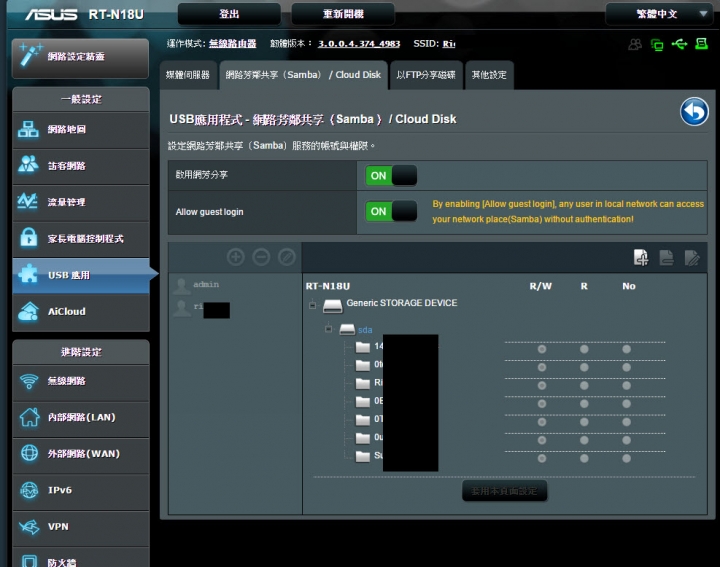Open VPN settings
The width and height of the screenshot is (720, 567).
pyautogui.click(x=81, y=527)
